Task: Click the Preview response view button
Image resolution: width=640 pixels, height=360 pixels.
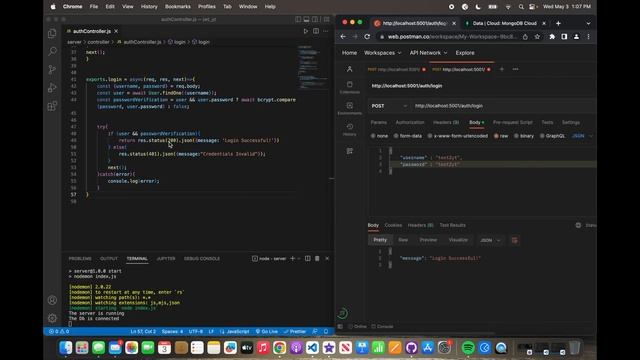Action: tap(428, 240)
